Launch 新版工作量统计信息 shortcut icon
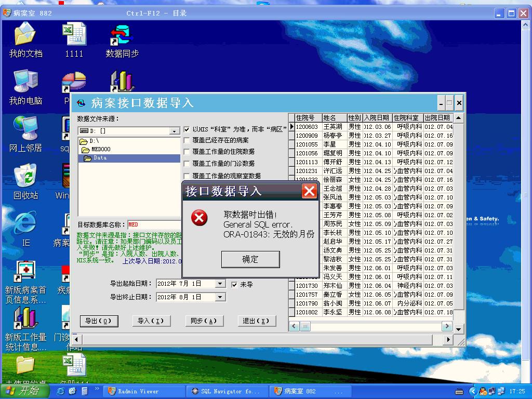 click(25, 329)
